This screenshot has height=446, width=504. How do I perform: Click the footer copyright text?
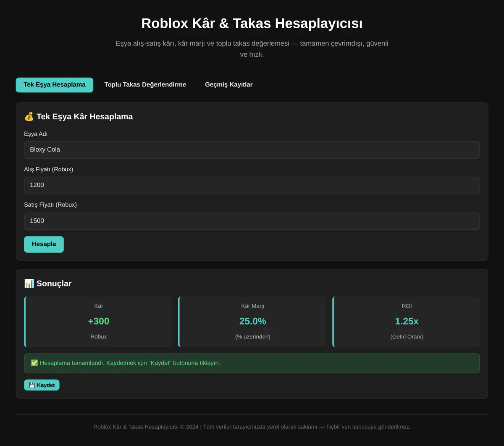[x=252, y=427]
